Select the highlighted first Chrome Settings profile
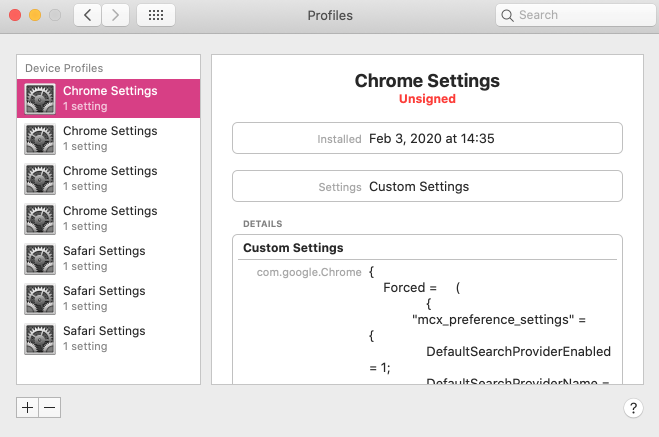Viewport: 659px width, 437px height. [x=108, y=98]
